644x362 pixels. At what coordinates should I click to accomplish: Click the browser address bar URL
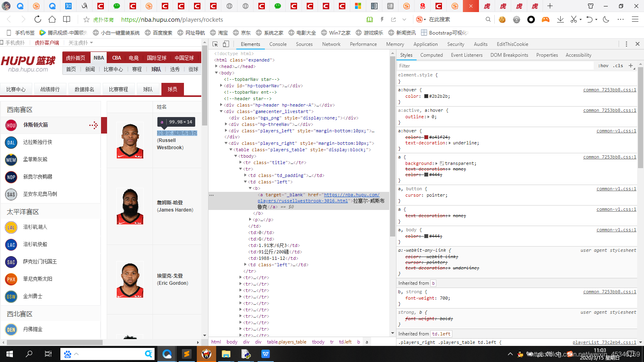pyautogui.click(x=172, y=19)
